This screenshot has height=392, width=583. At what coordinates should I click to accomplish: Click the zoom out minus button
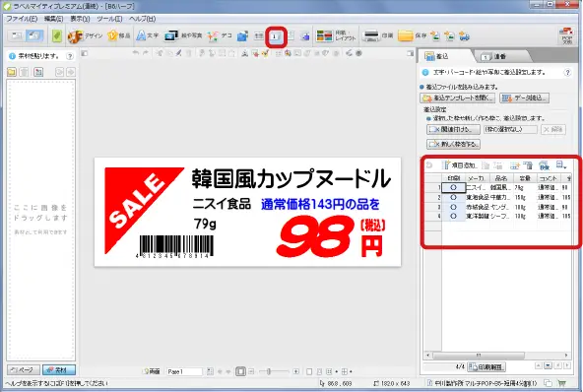[251, 371]
